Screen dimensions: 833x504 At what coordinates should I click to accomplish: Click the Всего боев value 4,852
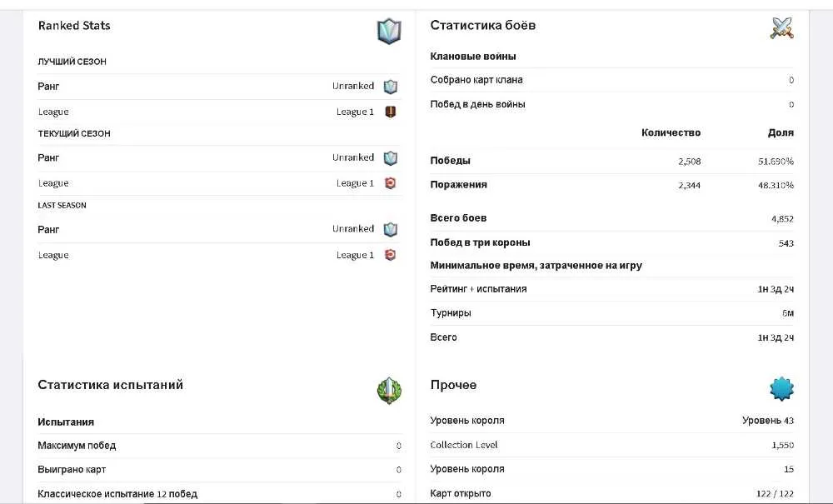pyautogui.click(x=782, y=219)
